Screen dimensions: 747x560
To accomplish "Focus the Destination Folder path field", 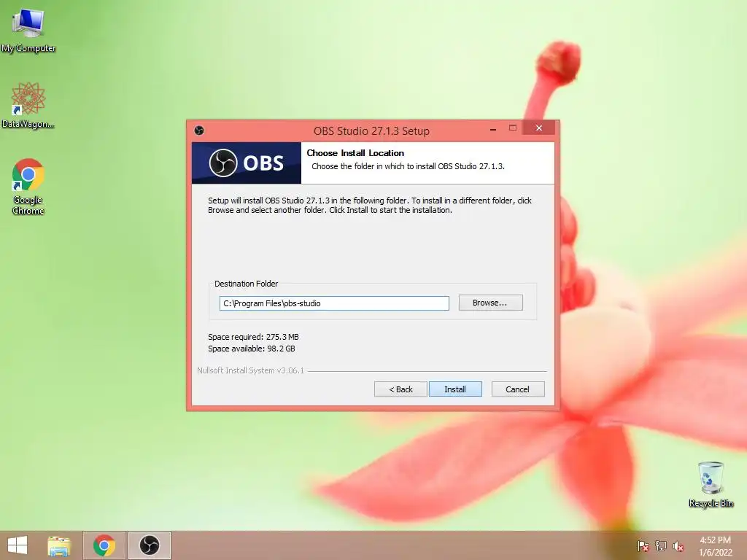I will (334, 303).
